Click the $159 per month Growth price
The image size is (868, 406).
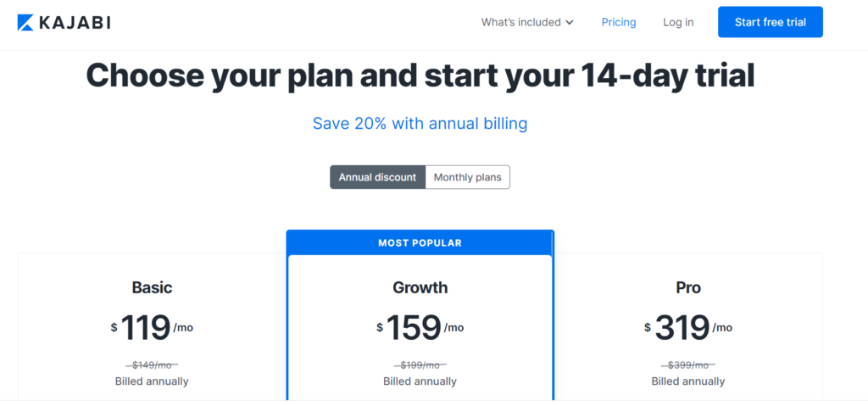click(x=420, y=327)
